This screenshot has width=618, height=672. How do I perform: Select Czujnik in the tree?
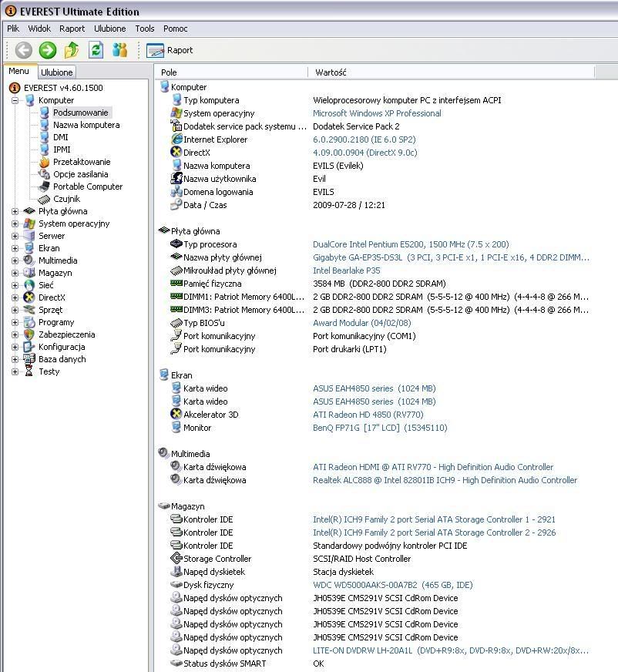(x=66, y=199)
